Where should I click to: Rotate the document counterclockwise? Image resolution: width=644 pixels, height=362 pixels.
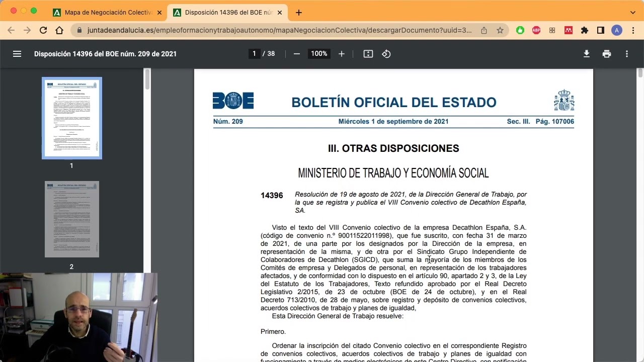click(386, 54)
